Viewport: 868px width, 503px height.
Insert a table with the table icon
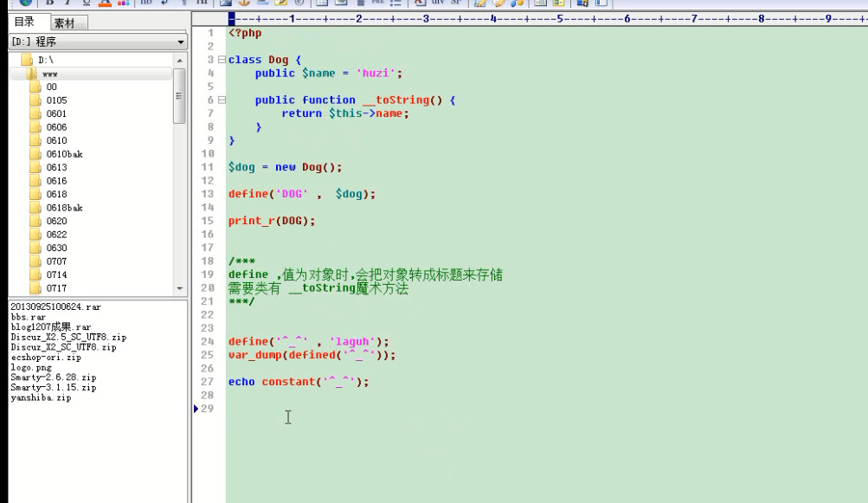322,4
